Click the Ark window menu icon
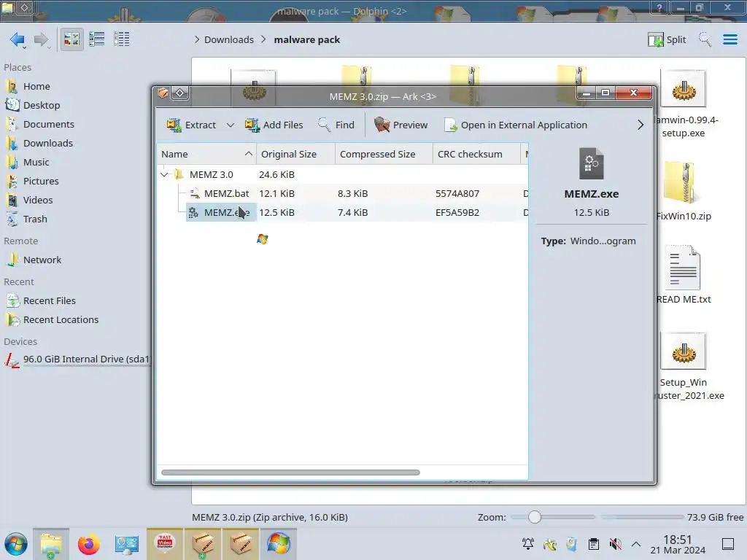 163,93
